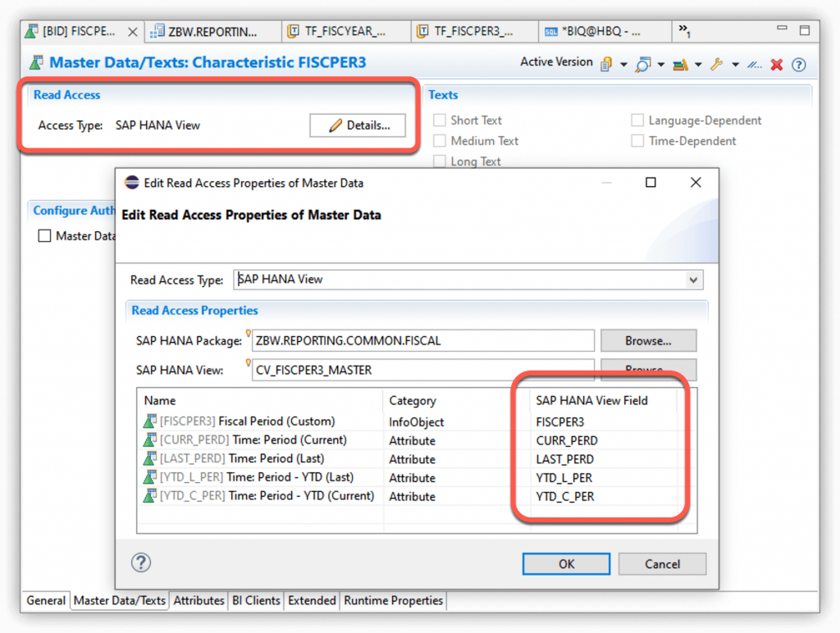This screenshot has width=840, height=633.
Task: Open the TF_FISCPER3_... editor tab
Action: (473, 32)
